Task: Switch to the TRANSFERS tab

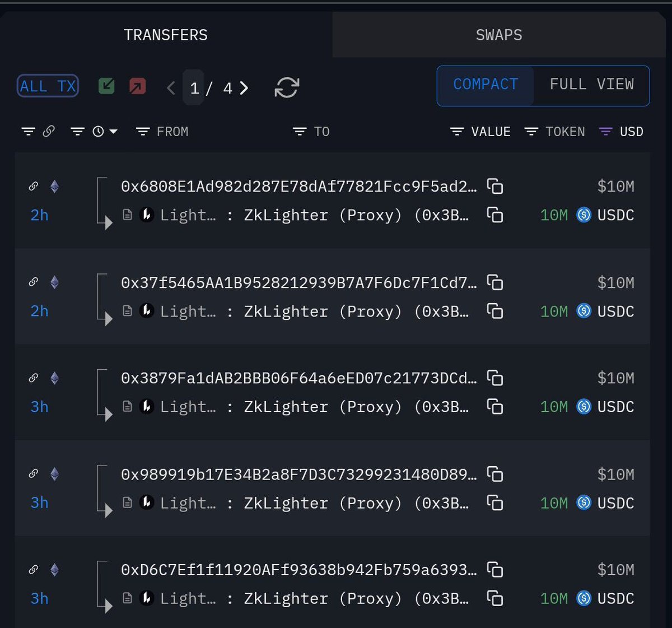Action: (166, 35)
